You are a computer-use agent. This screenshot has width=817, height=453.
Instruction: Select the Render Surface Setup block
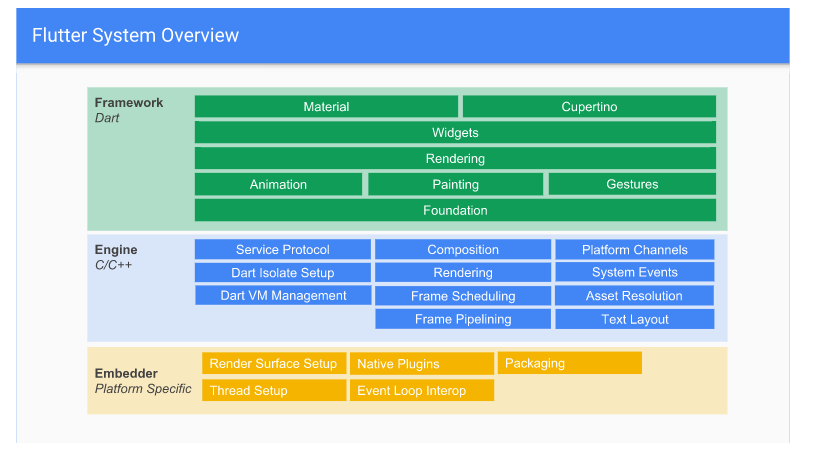coord(274,363)
